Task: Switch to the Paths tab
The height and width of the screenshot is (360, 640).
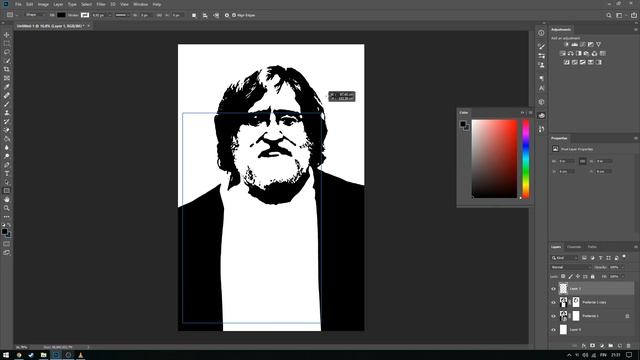Action: (592, 247)
